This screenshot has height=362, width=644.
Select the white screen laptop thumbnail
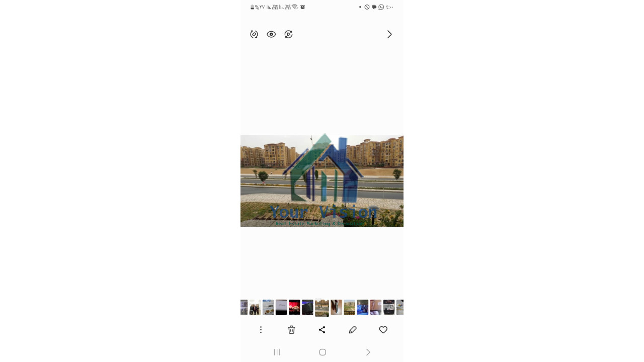click(x=281, y=307)
